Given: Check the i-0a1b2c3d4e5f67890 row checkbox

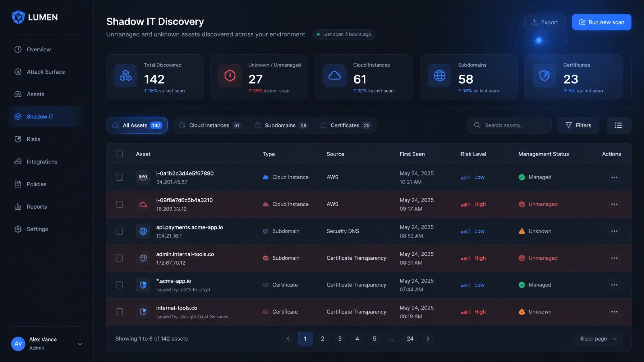Looking at the screenshot, I should [119, 177].
